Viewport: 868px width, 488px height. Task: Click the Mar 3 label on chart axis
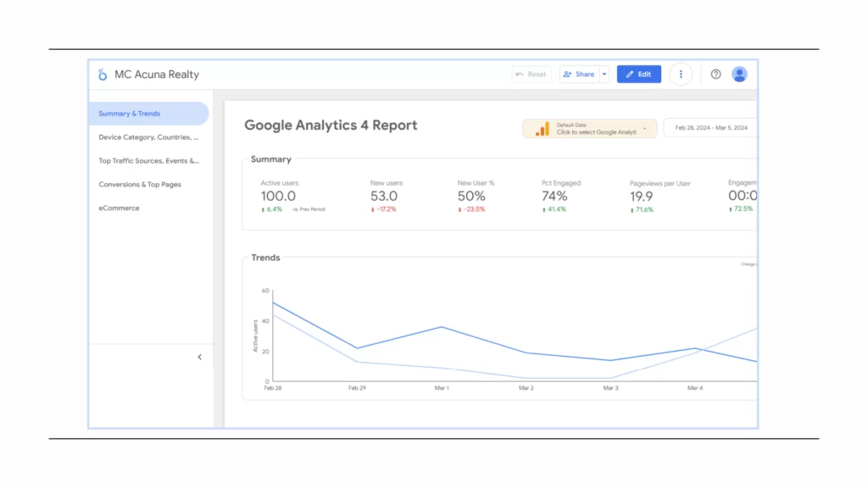(610, 388)
